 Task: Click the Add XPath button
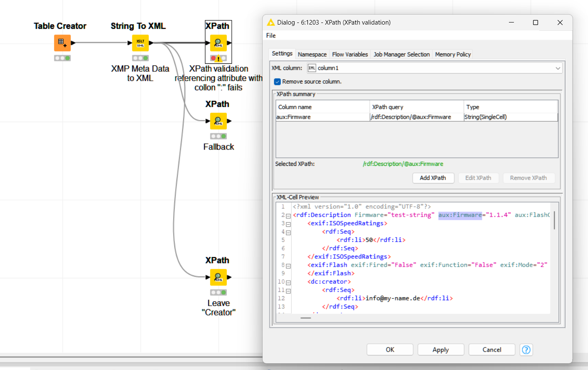tap(433, 178)
